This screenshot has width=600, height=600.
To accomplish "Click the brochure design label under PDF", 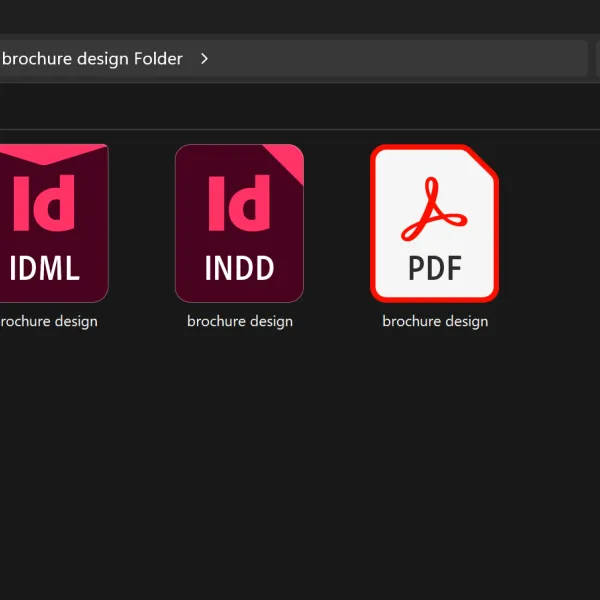I will pos(435,321).
